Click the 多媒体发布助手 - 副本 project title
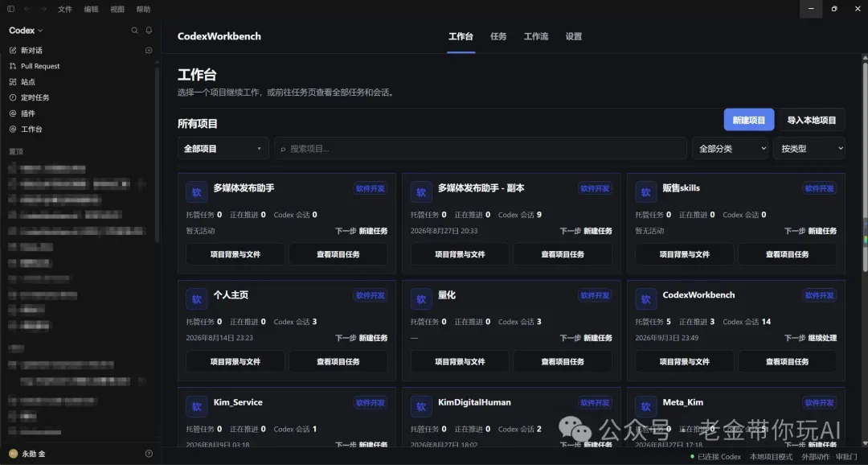The image size is (868, 465). click(481, 188)
